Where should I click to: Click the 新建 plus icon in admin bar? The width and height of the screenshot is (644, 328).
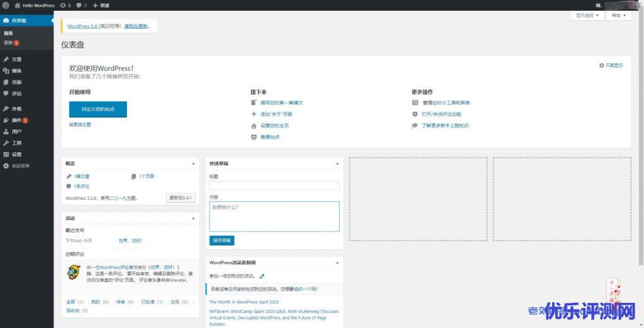[x=96, y=5]
